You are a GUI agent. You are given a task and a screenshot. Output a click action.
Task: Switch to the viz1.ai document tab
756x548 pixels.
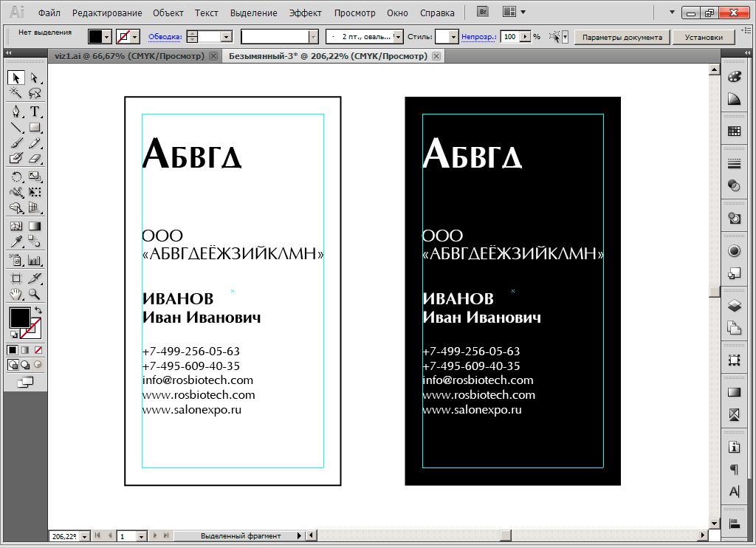129,56
